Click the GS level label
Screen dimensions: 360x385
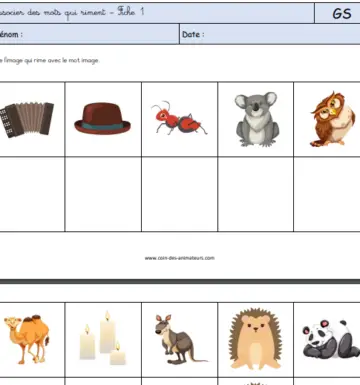pyautogui.click(x=342, y=14)
